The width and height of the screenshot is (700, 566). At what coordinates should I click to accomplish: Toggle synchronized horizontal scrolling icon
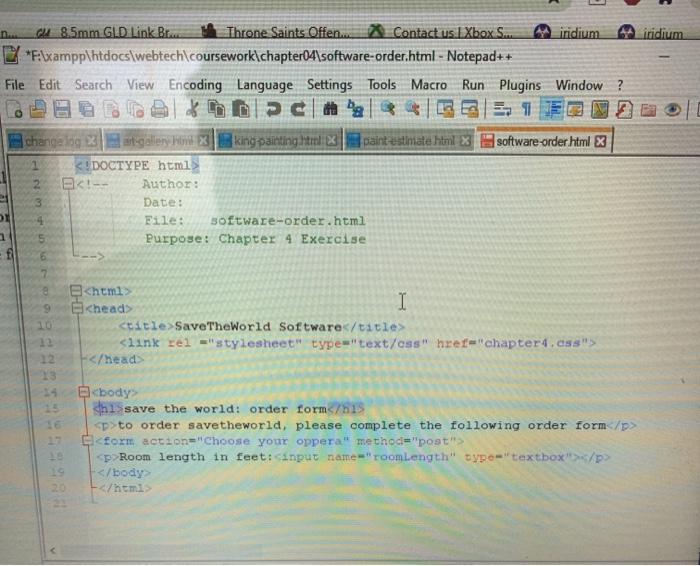click(x=470, y=109)
